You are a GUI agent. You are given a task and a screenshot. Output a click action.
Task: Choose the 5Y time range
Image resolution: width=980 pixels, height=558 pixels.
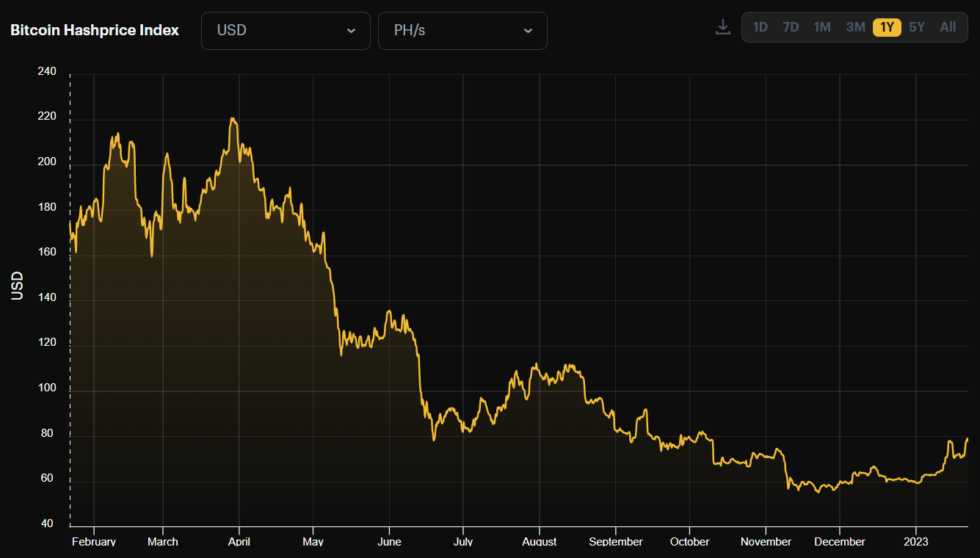pos(917,27)
